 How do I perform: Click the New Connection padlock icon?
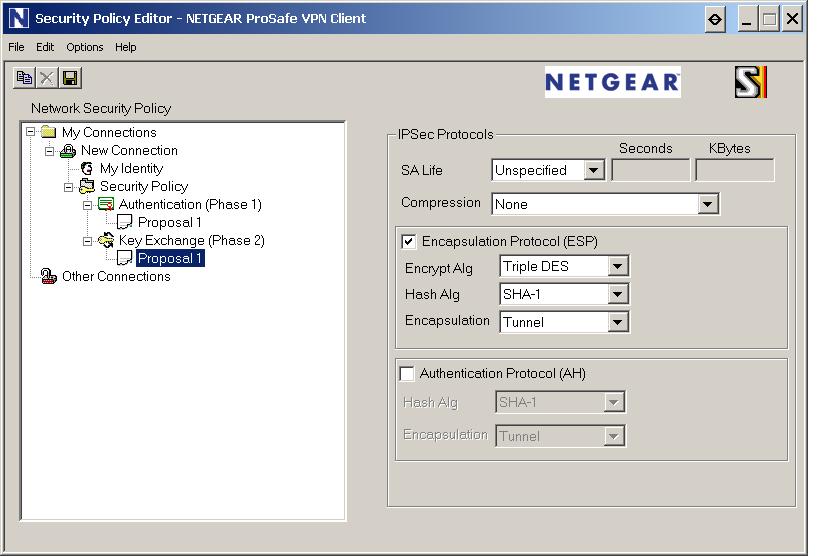pyautogui.click(x=68, y=151)
